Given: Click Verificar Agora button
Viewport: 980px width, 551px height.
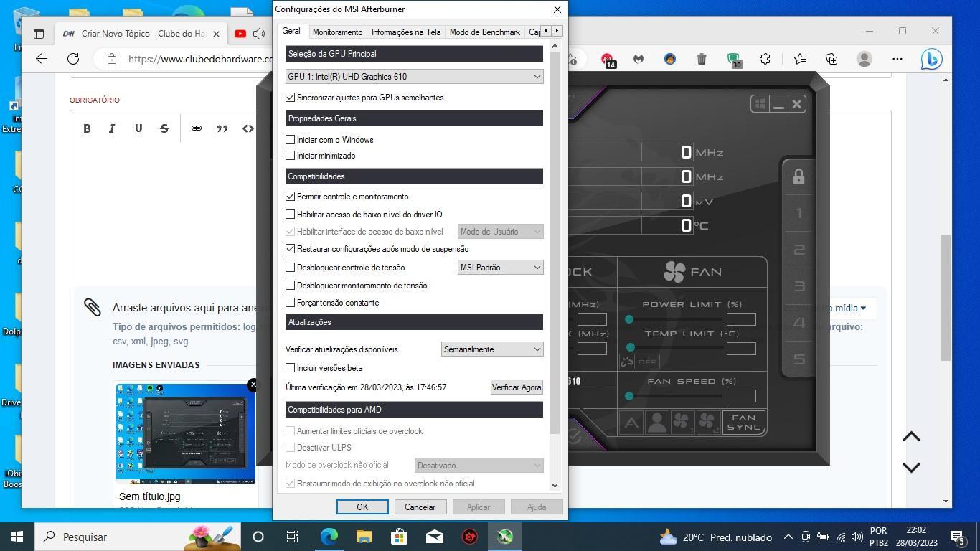Looking at the screenshot, I should point(517,387).
